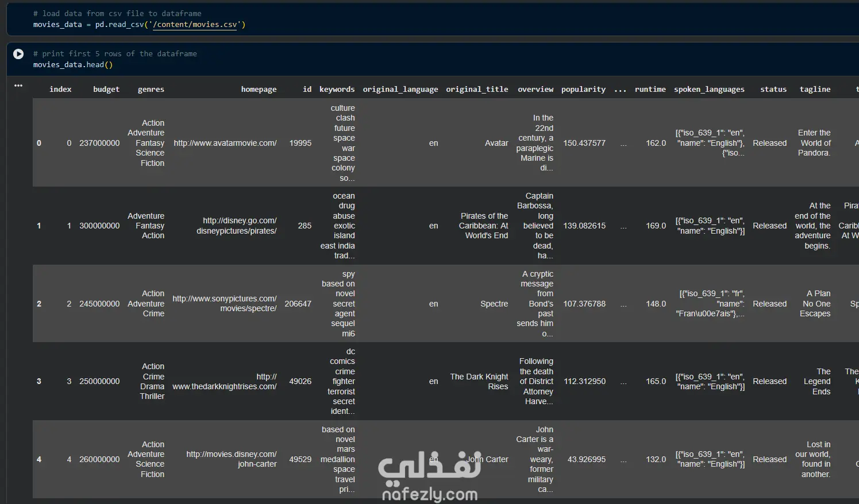Select the John Carter title cell
The image size is (859, 504).
(x=487, y=459)
